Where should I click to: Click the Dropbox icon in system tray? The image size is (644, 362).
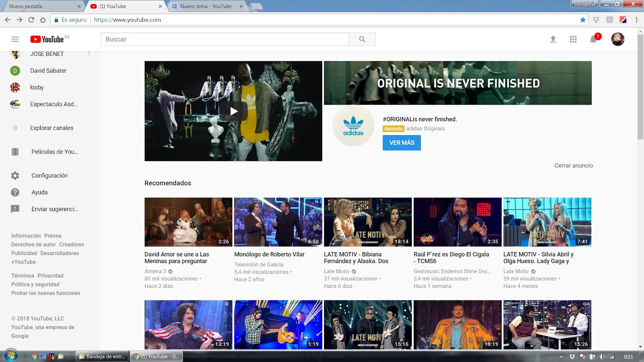pos(572,357)
